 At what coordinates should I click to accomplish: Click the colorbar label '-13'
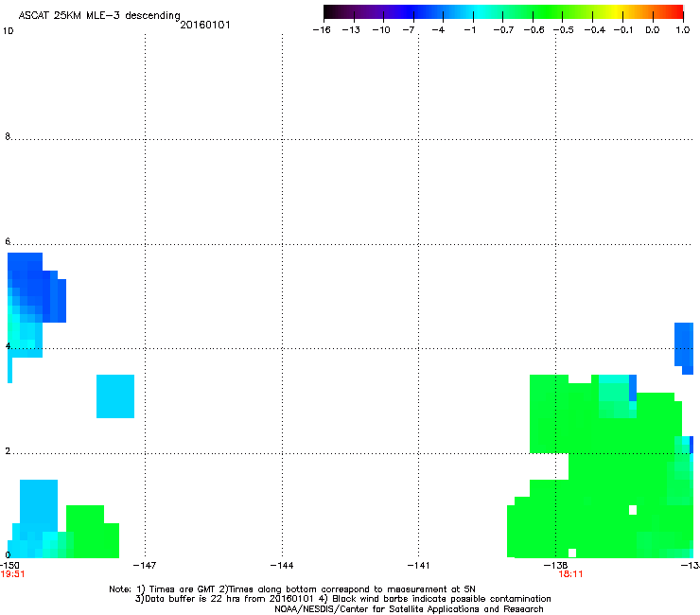pos(351,30)
